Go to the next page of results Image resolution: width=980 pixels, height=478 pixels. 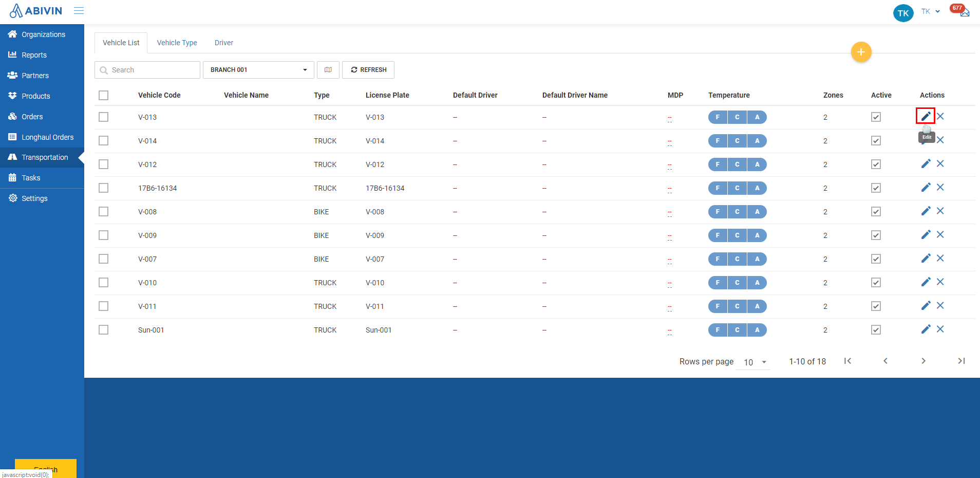[924, 361]
